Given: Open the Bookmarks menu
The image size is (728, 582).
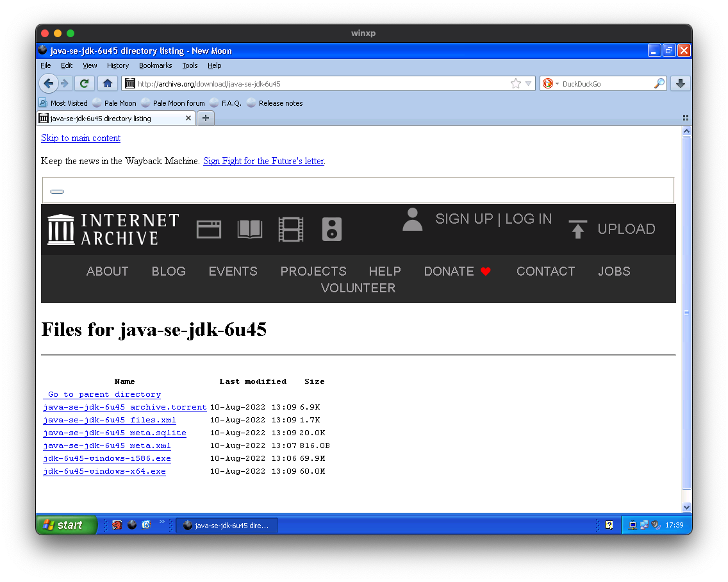Looking at the screenshot, I should point(156,65).
